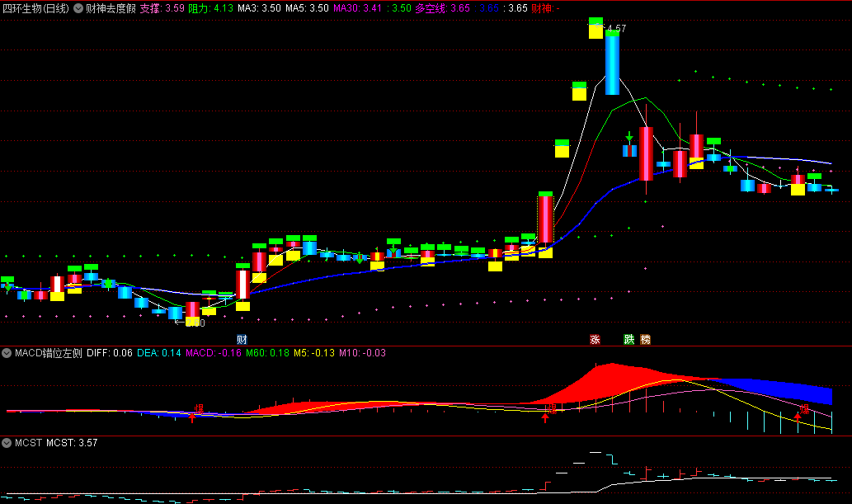Image resolution: width=852 pixels, height=504 pixels.
Task: Click the orange 榜 marker icon
Action: (x=645, y=340)
